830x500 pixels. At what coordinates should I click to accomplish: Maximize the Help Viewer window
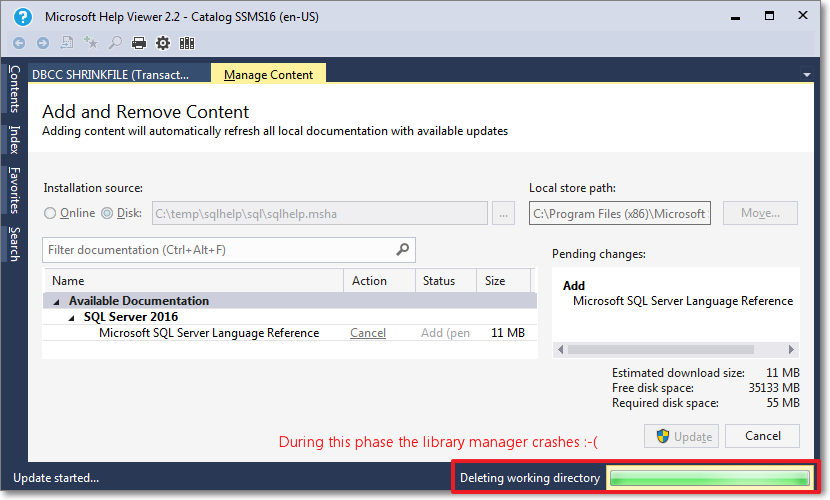[769, 16]
